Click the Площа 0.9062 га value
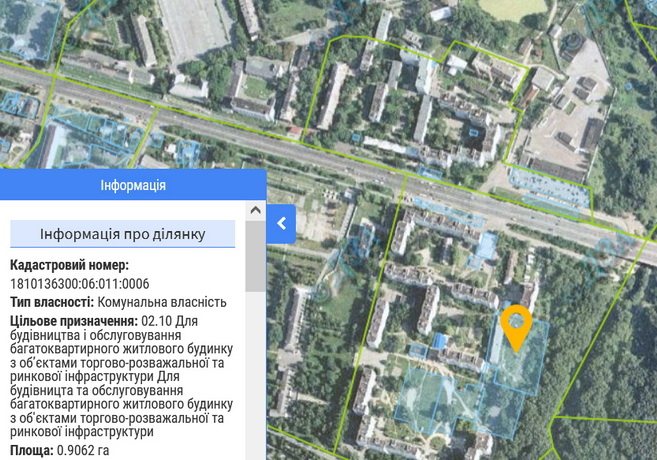The image size is (657, 460). click(x=83, y=451)
